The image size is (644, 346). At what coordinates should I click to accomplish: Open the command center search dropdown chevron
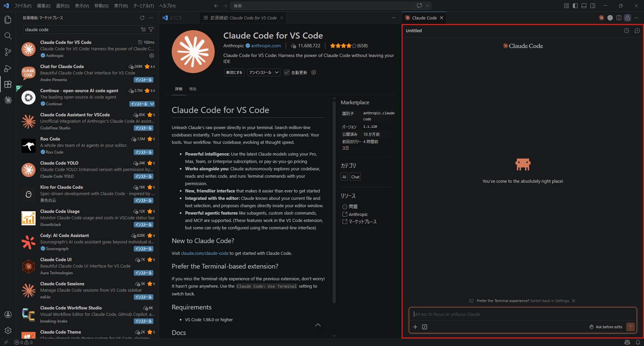click(427, 6)
